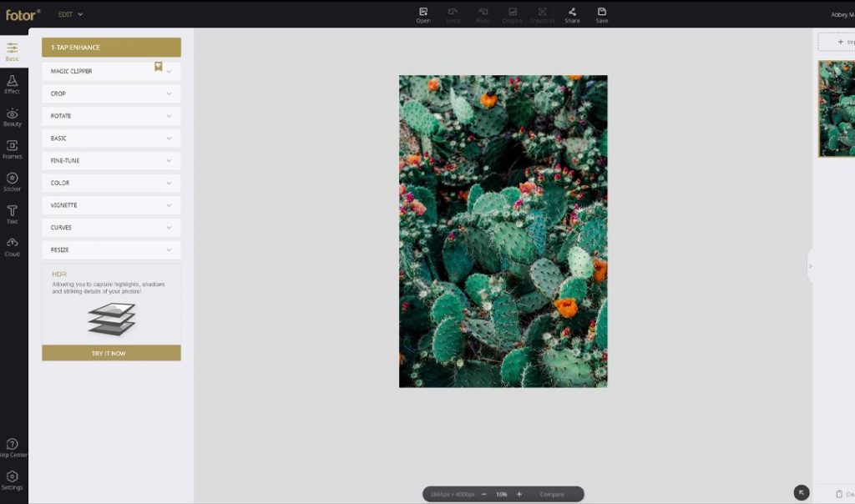Screen dimensions: 855x504
Task: Click the account name at top right
Action: click(842, 15)
